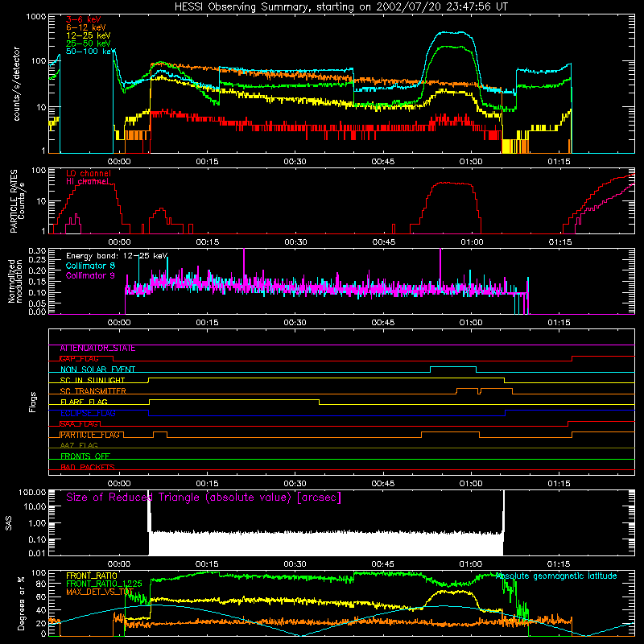Select the 3-6 keV legend label
Screen dimensions: 644x644
point(84,19)
